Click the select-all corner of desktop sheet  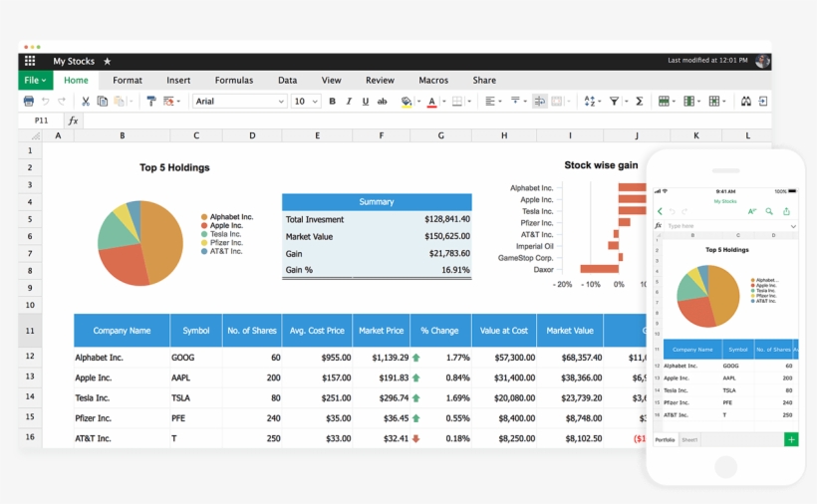pyautogui.click(x=31, y=135)
